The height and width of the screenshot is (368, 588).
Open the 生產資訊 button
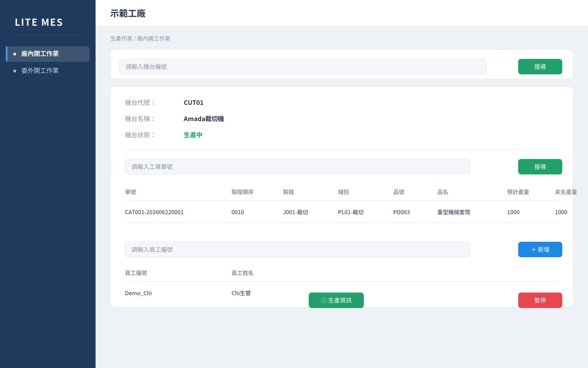click(336, 300)
